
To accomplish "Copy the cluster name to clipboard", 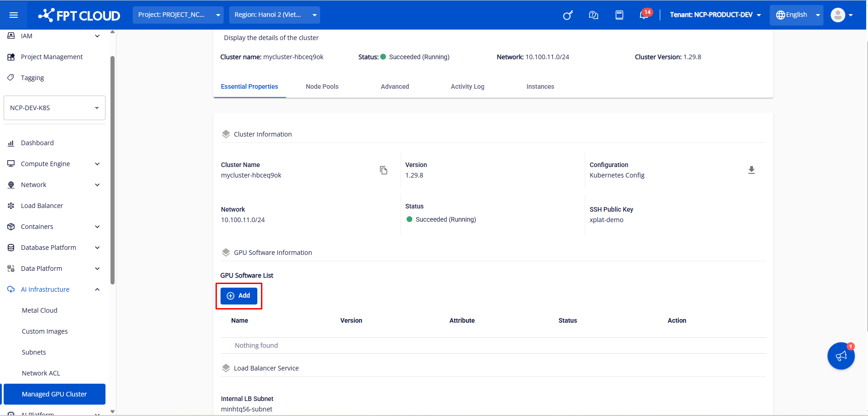I will point(383,170).
